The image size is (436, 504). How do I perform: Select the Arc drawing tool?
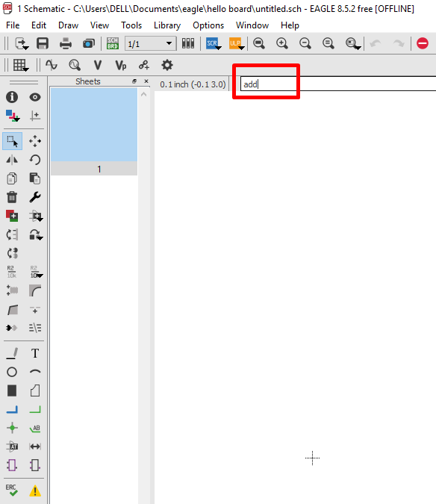[x=35, y=372]
